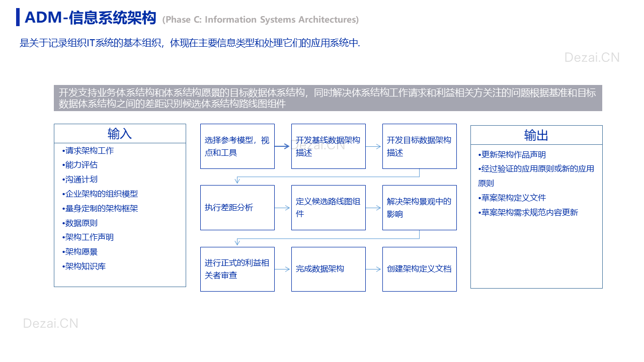
Task: Click the description line starting '是关于记录组织IT系统'
Action: coord(190,43)
